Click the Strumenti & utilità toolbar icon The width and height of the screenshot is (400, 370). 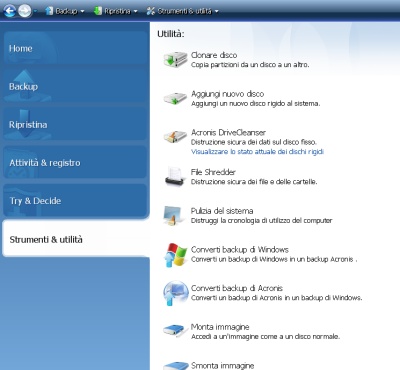(151, 11)
